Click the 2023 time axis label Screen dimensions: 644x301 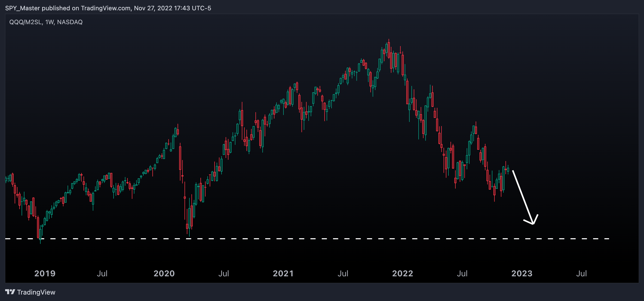[522, 273]
